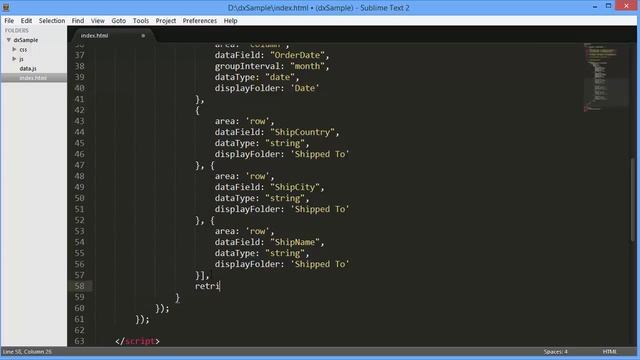The height and width of the screenshot is (360, 640).
Task: Click the FOLDERS sidebar heading
Action: click(x=17, y=31)
